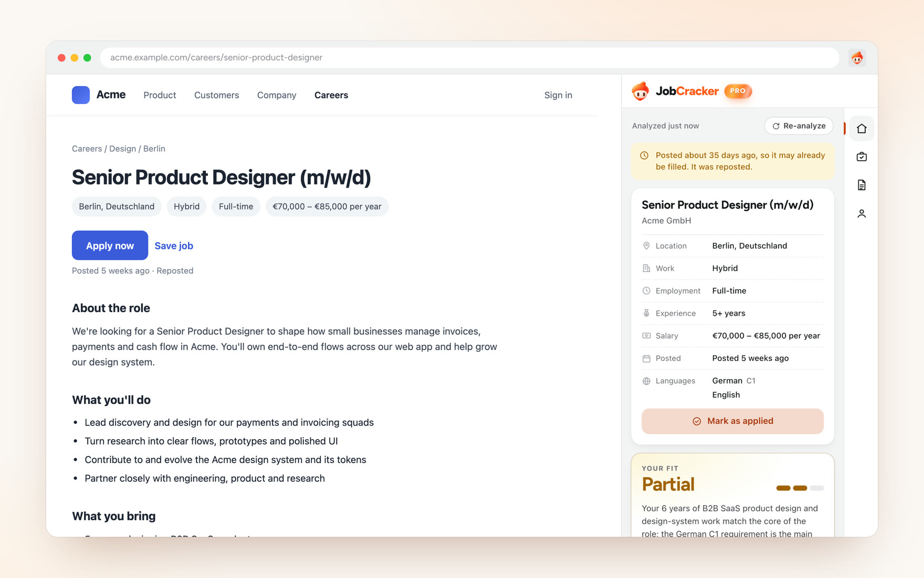The width and height of the screenshot is (924, 578).
Task: Click the building icon beside Work
Action: 646,268
